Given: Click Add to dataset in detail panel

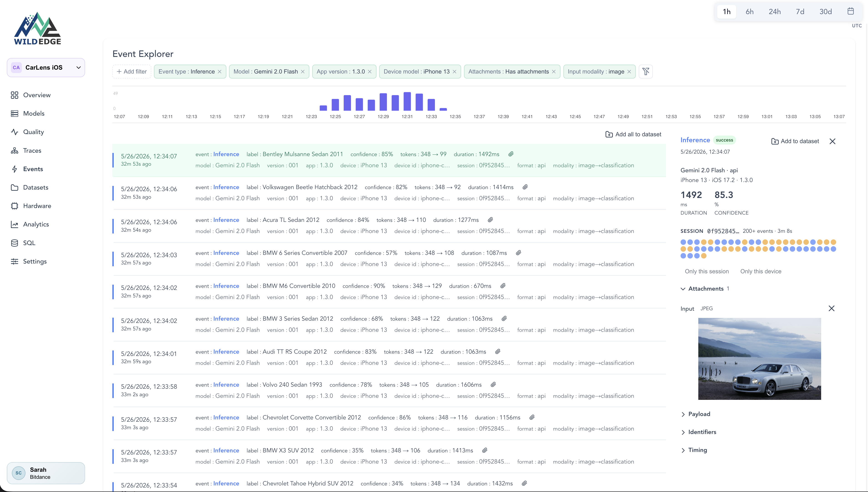Looking at the screenshot, I should 795,141.
